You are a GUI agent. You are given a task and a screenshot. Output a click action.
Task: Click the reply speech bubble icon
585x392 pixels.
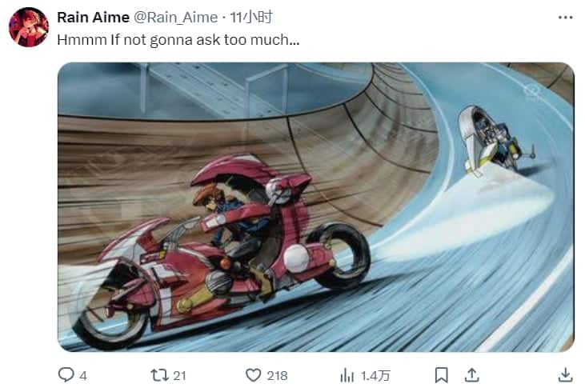66,375
